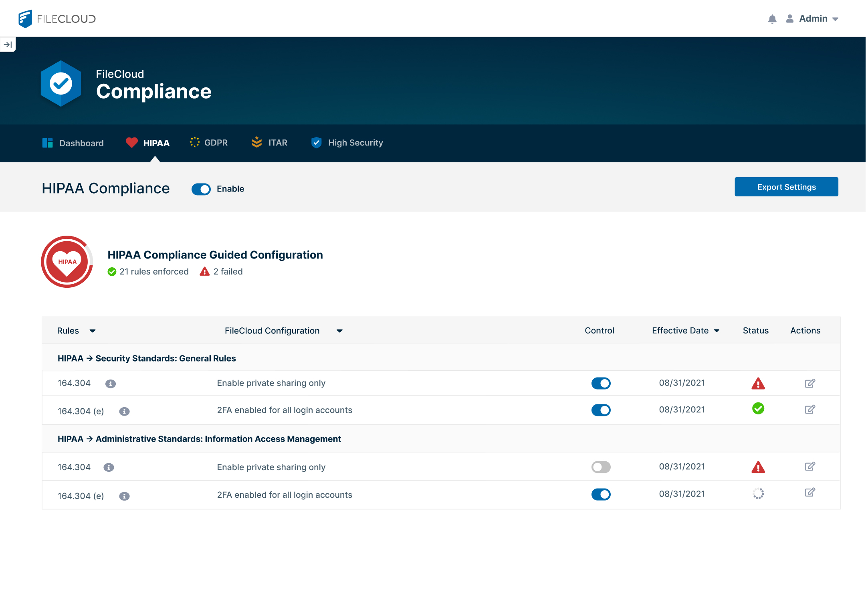Viewport: 866px width, 616px height.
Task: Enable the off control for Administrative private sharing
Action: coord(601,467)
